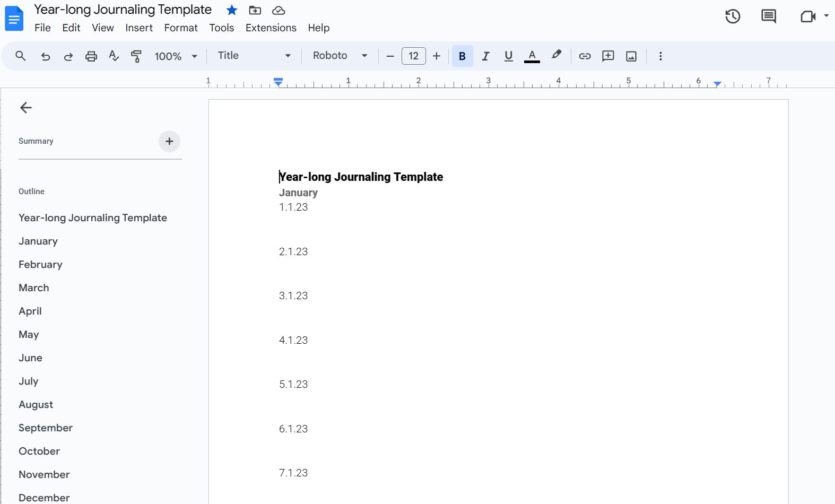Screen dimensions: 835x504
Task: Activate the paint format tool
Action: click(x=136, y=56)
